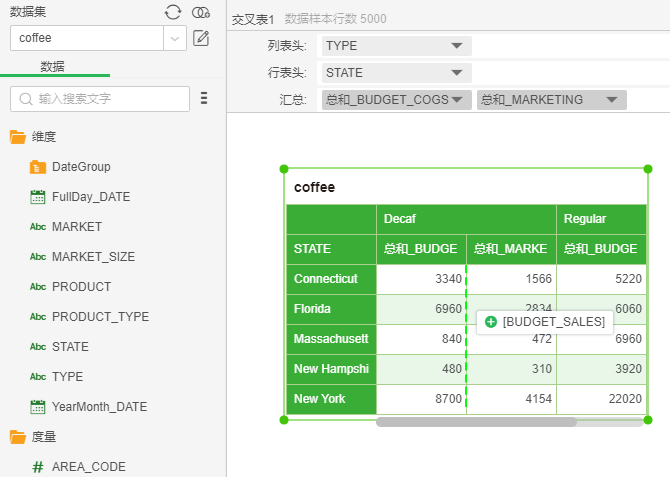Open the STATE row header dropdown

tap(457, 73)
